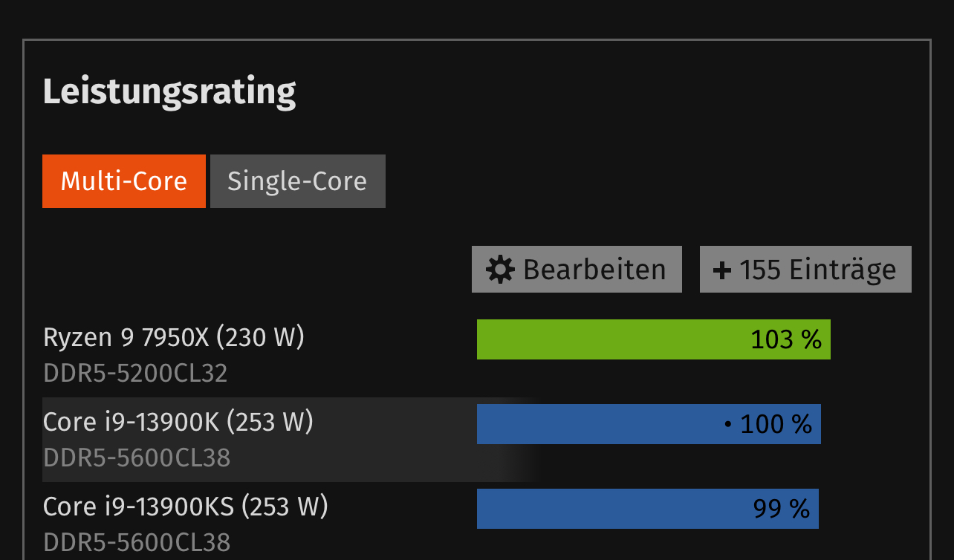The image size is (954, 560).
Task: Expand the 155 Einträge list
Action: 805,269
